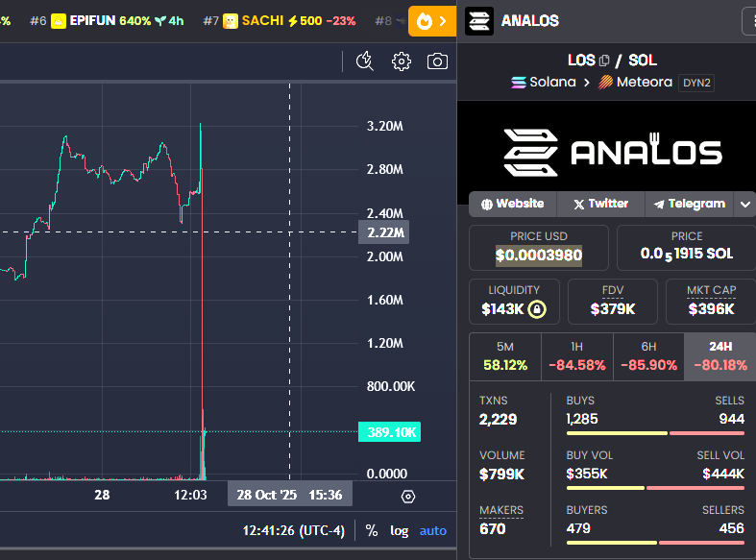
Task: Click the FDV $379K box
Action: [613, 302]
